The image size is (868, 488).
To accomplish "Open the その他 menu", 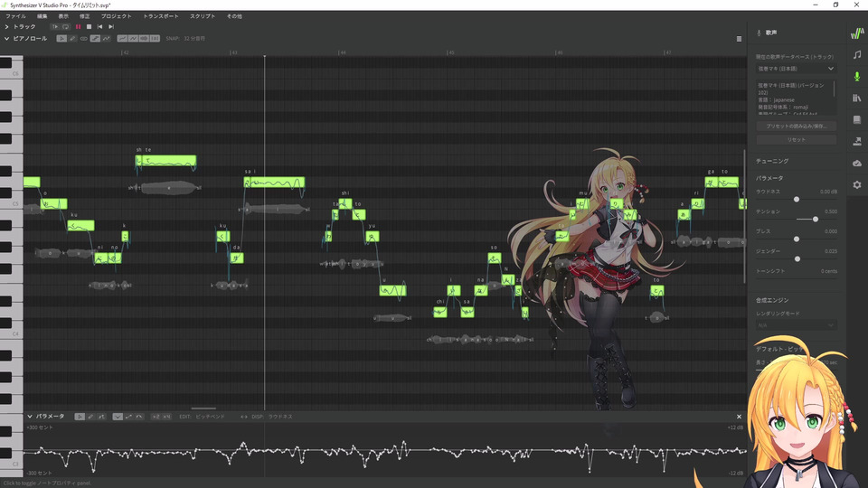I will tap(234, 16).
